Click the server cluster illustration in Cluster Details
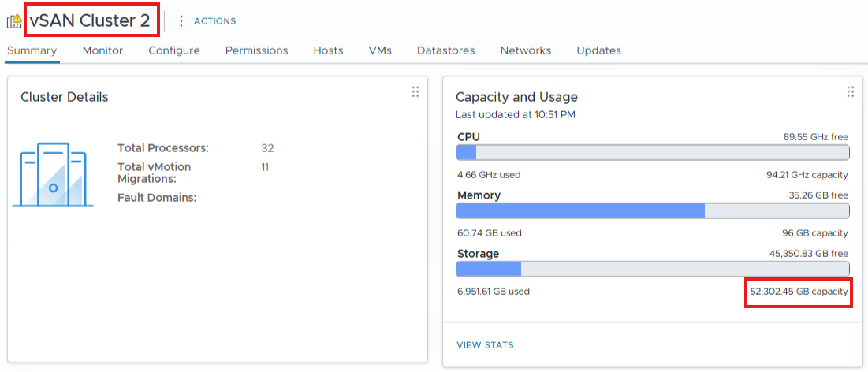Screen dimensions: 868x372 tap(53, 175)
